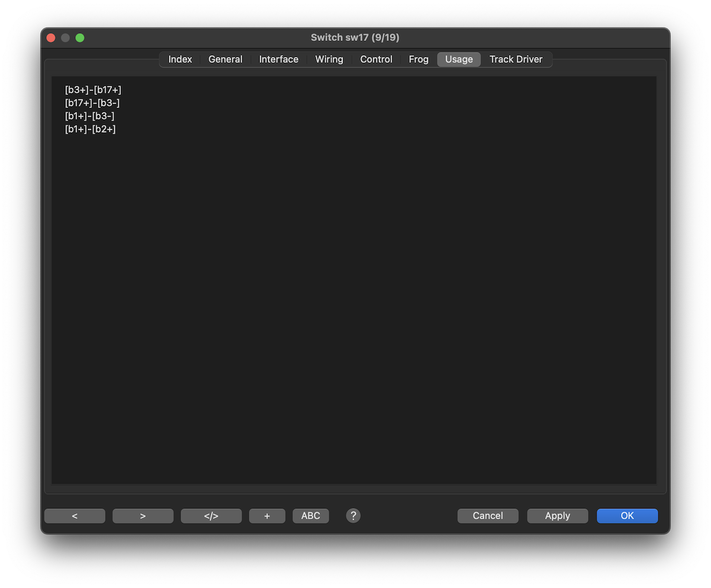Click the ABC button
Viewport: 711px width, 588px height.
310,516
